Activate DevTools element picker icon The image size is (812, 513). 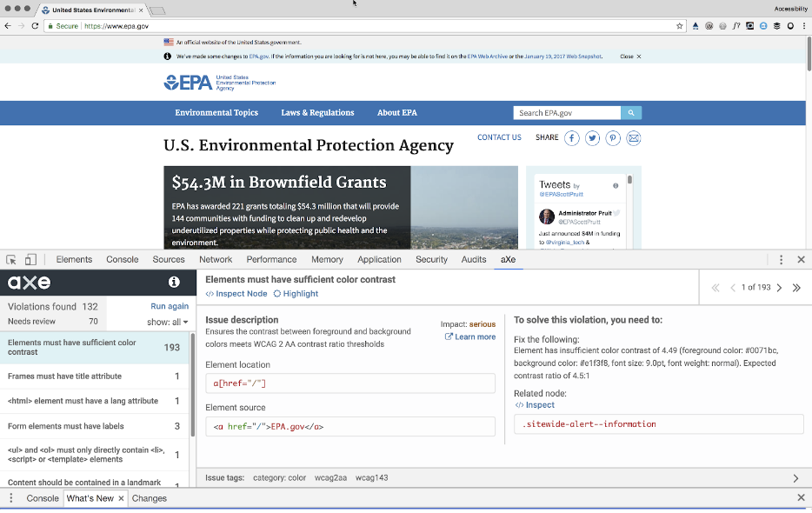pyautogui.click(x=11, y=260)
